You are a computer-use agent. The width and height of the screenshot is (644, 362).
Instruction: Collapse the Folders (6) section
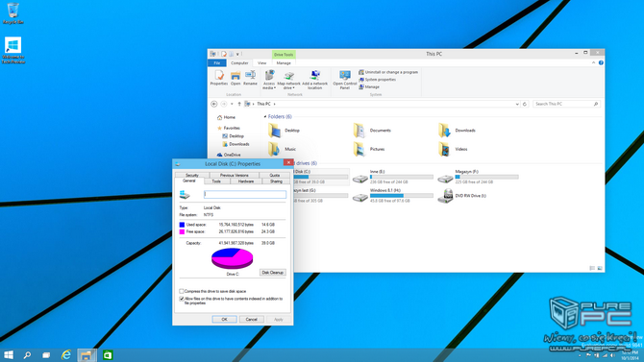(x=265, y=117)
